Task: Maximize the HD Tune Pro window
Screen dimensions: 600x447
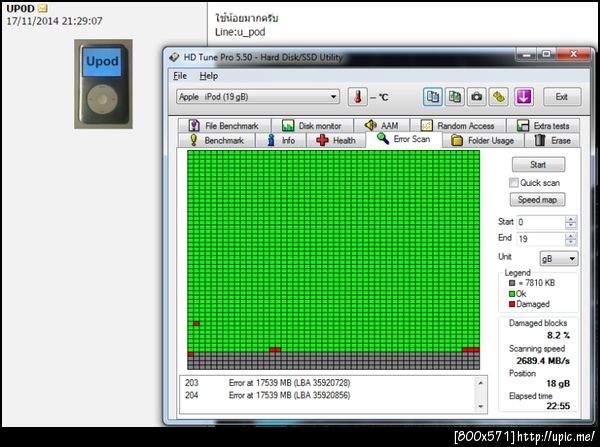Action: (x=546, y=54)
